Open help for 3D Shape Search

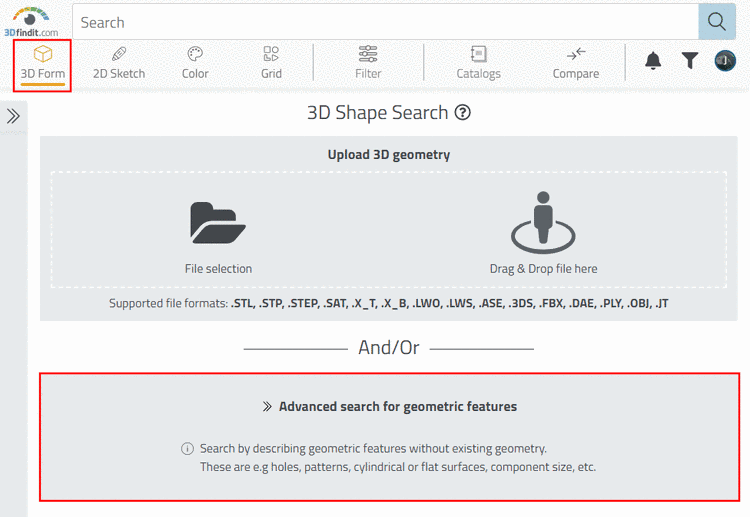[462, 113]
